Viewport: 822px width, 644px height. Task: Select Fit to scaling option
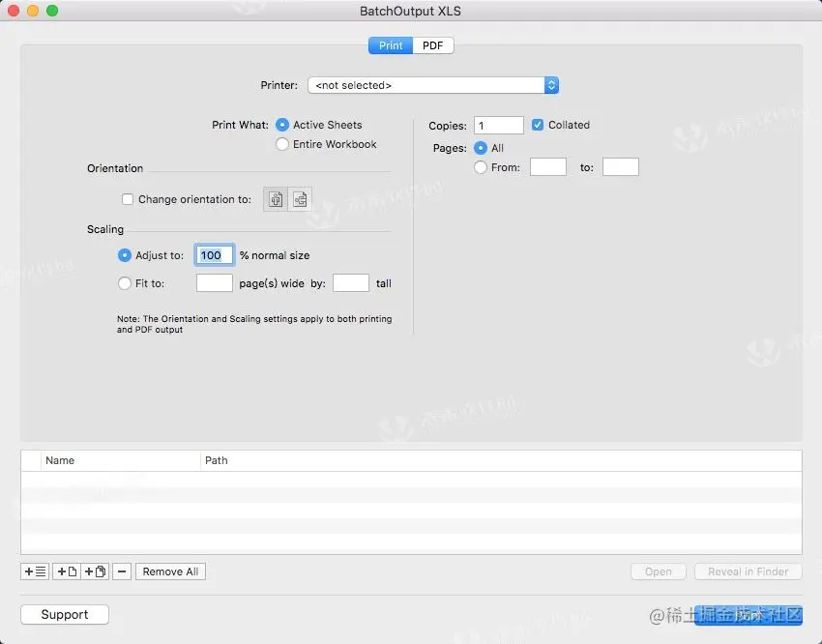click(124, 283)
